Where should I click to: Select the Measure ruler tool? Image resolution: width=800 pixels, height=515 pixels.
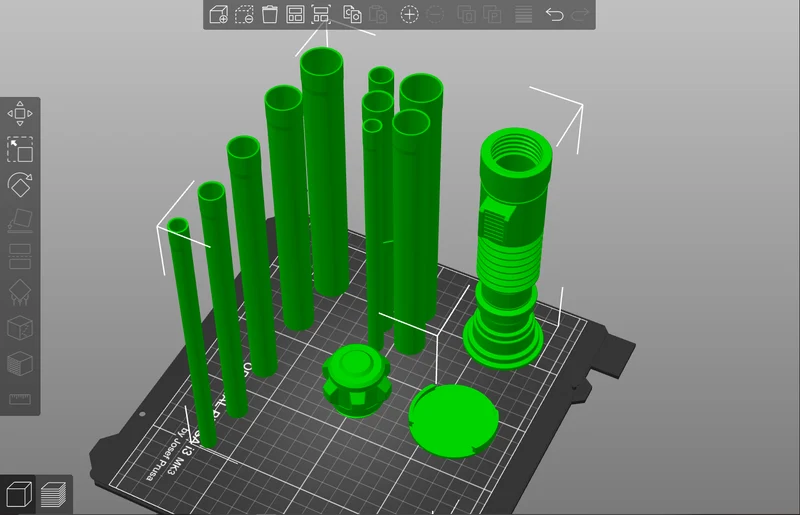tap(20, 399)
